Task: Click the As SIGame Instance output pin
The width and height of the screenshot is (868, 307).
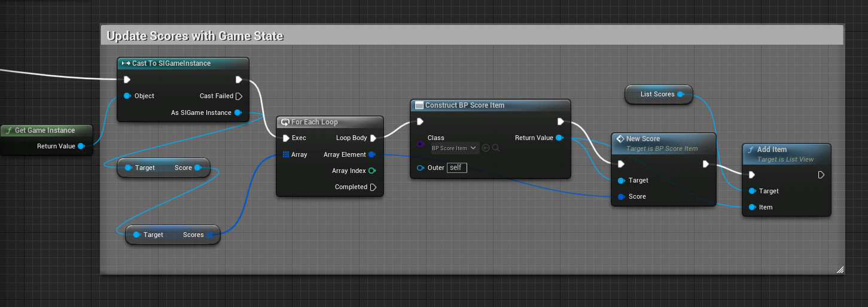Action: 237,113
